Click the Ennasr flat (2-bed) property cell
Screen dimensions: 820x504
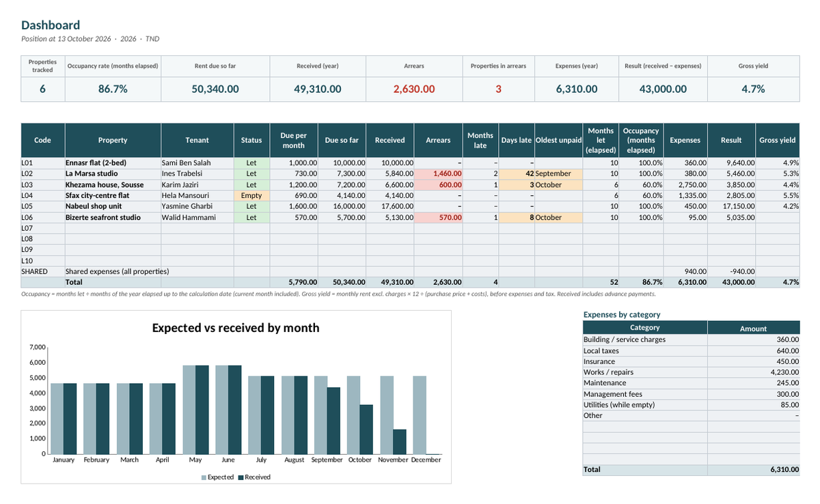pyautogui.click(x=112, y=163)
